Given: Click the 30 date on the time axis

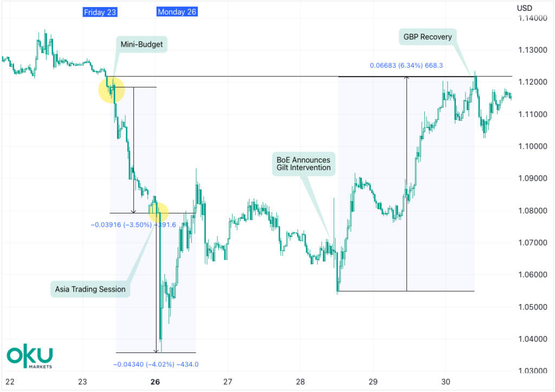Looking at the screenshot, I should 446,381.
